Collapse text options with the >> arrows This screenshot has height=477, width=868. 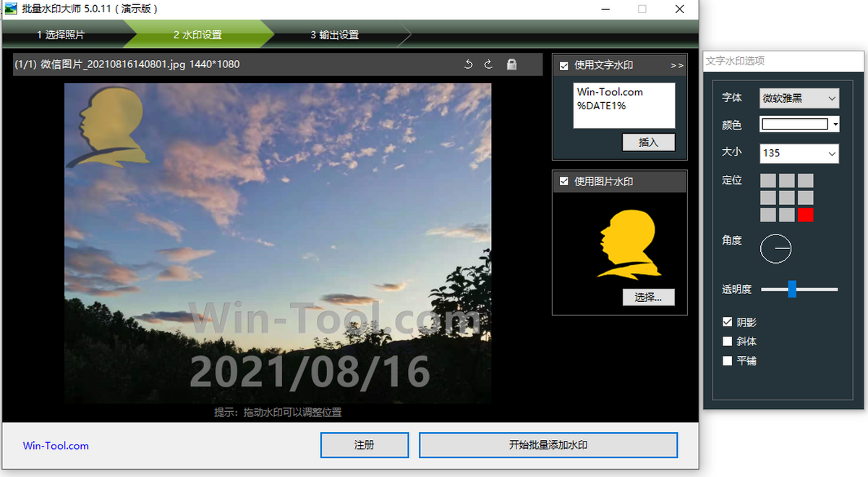[x=676, y=65]
